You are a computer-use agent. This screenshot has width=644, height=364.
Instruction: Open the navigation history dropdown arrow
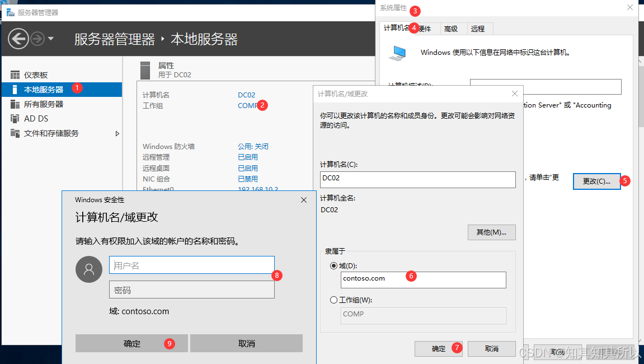51,39
